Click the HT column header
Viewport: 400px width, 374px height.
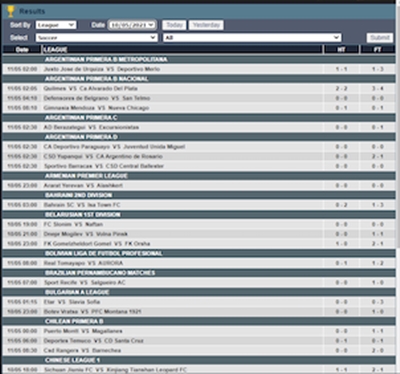(341, 50)
